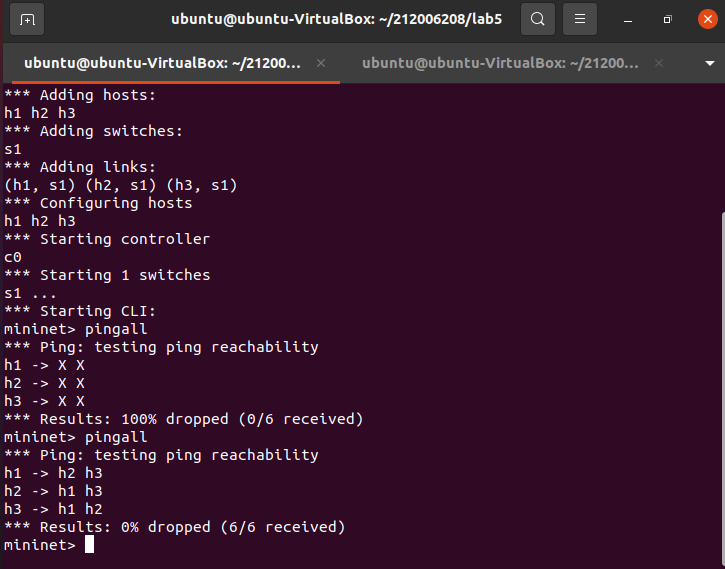Open the terminal search icon

pyautogui.click(x=538, y=19)
